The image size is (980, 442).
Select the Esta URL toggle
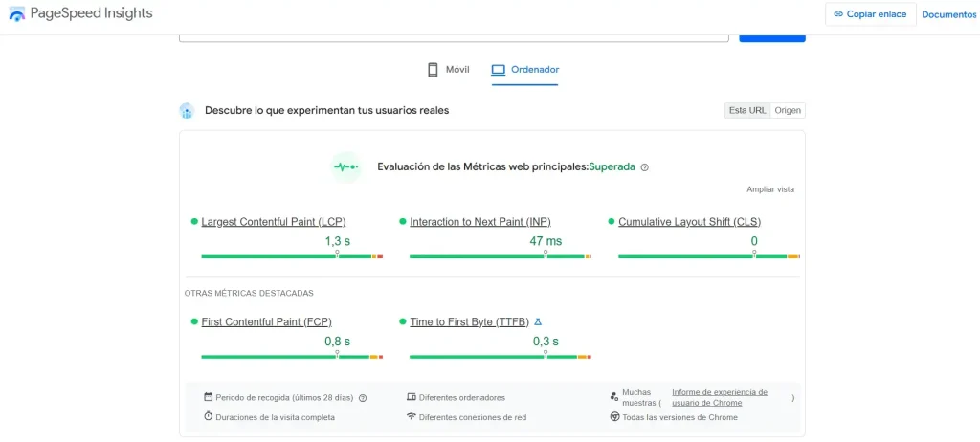[x=747, y=111]
